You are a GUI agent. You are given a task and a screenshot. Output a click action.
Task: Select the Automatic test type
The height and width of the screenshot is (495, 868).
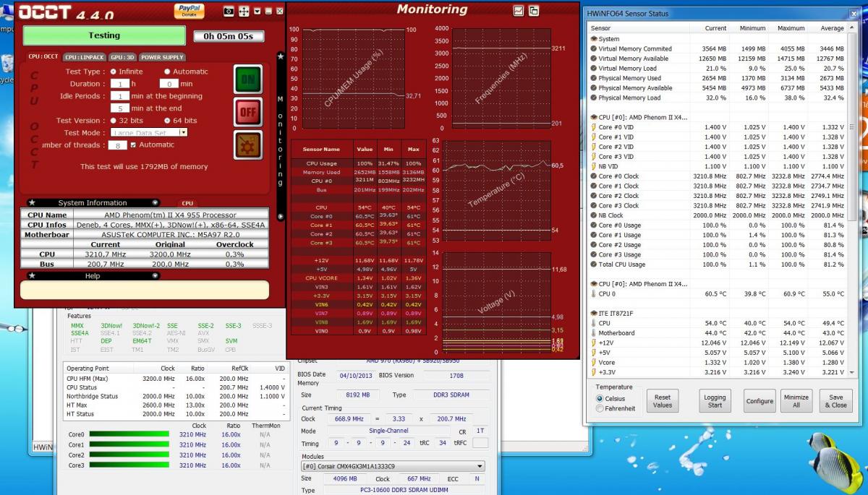point(167,72)
